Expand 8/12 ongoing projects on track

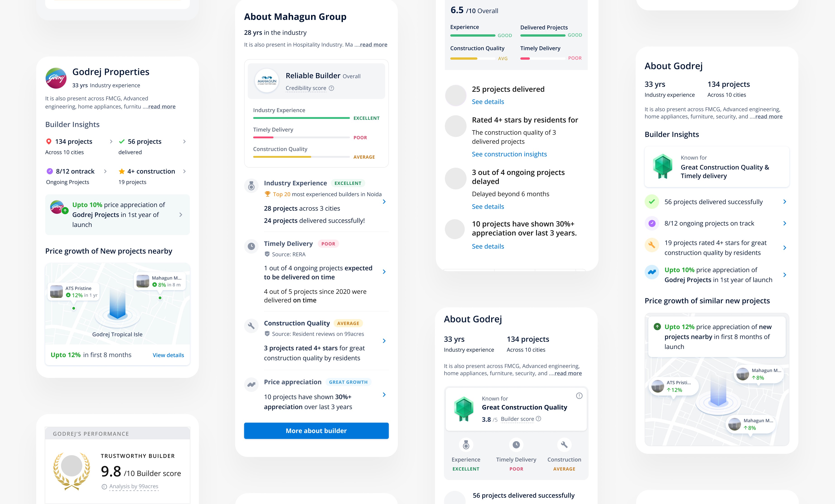point(785,223)
